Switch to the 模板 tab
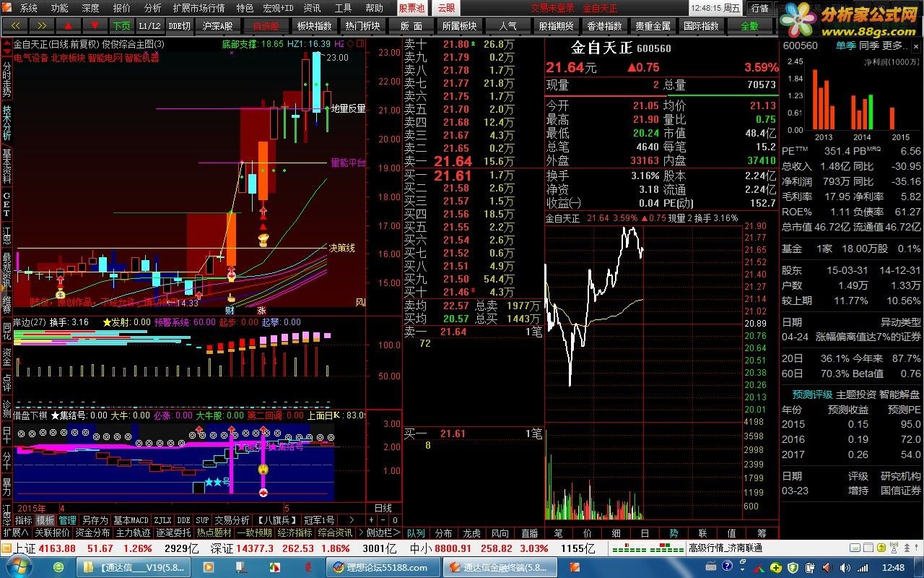 tap(45, 520)
